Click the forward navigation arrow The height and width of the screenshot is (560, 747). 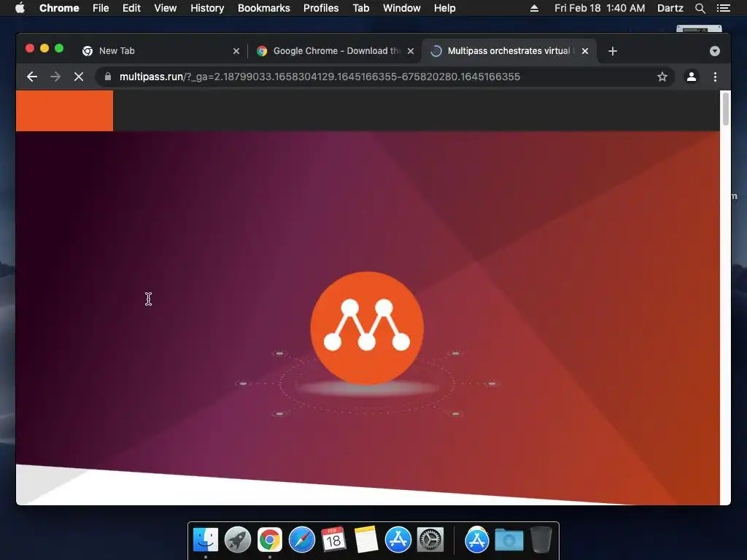click(x=55, y=77)
